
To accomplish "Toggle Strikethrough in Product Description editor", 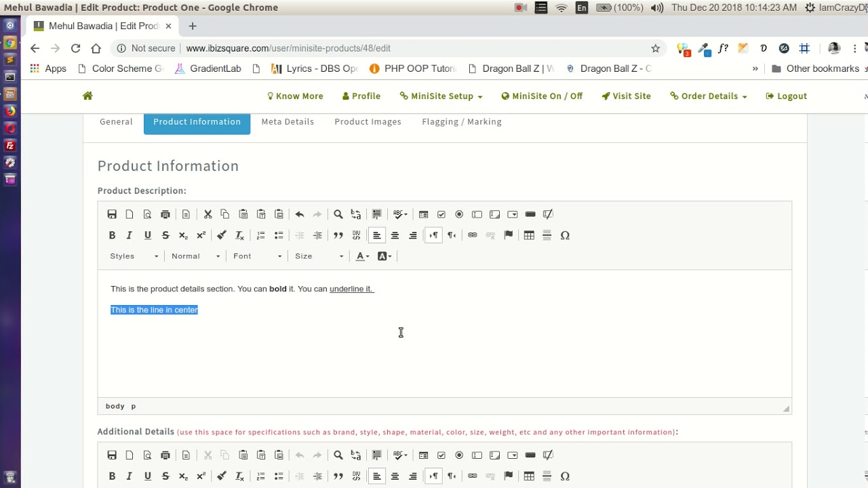I will pos(165,235).
